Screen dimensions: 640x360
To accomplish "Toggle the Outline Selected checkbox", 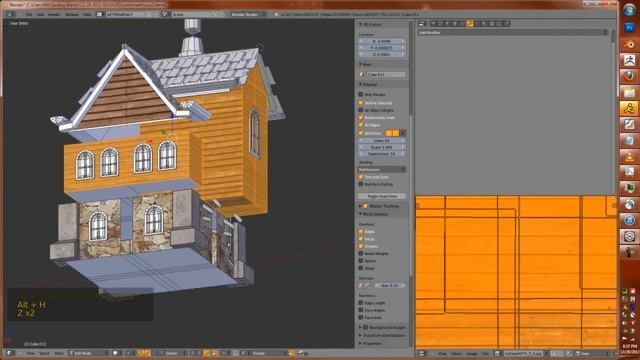I will [x=361, y=102].
